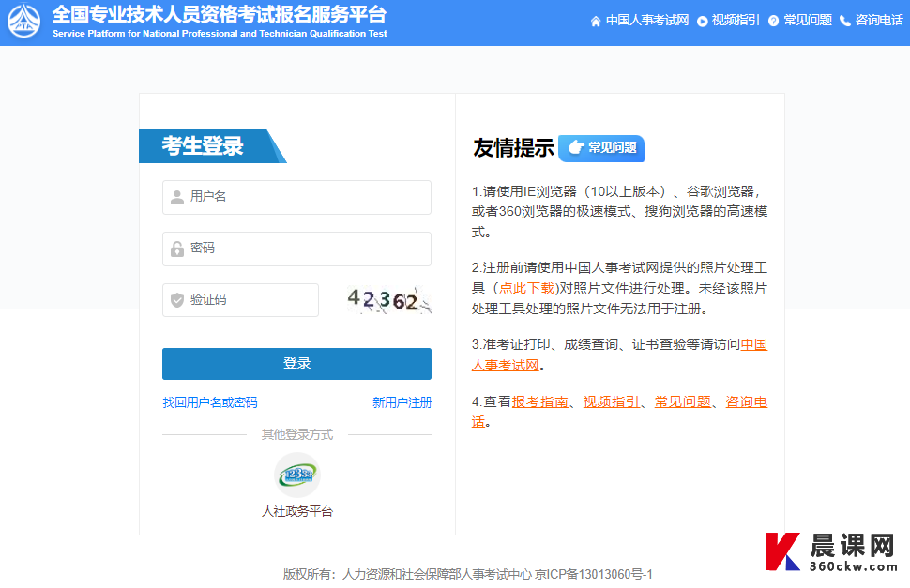Click the platform title 全国专业技术人员资格考试报名服务平台
910x588 pixels.
220,14
